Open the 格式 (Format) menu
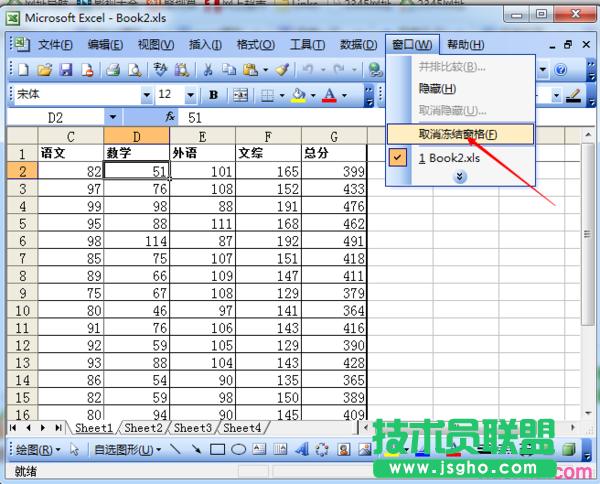Screen dimensions: 600x484 click(255, 45)
